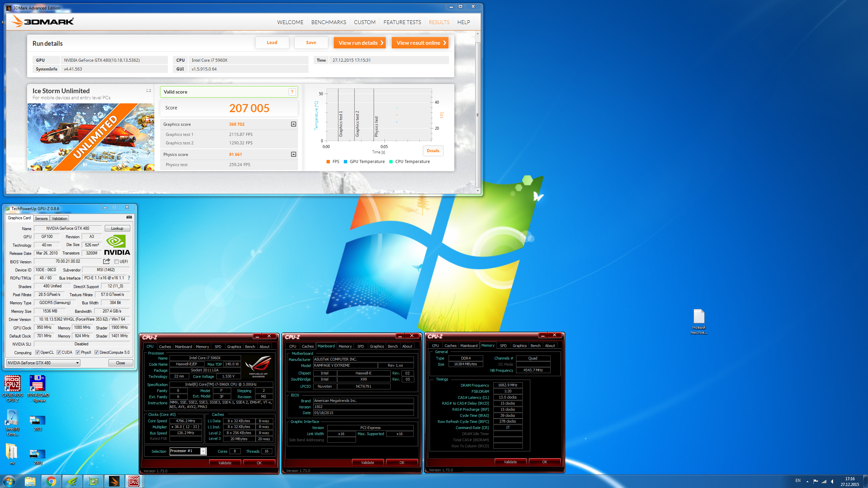
Task: Click the Ice Storm Unlimited thumbnail
Action: [x=91, y=137]
